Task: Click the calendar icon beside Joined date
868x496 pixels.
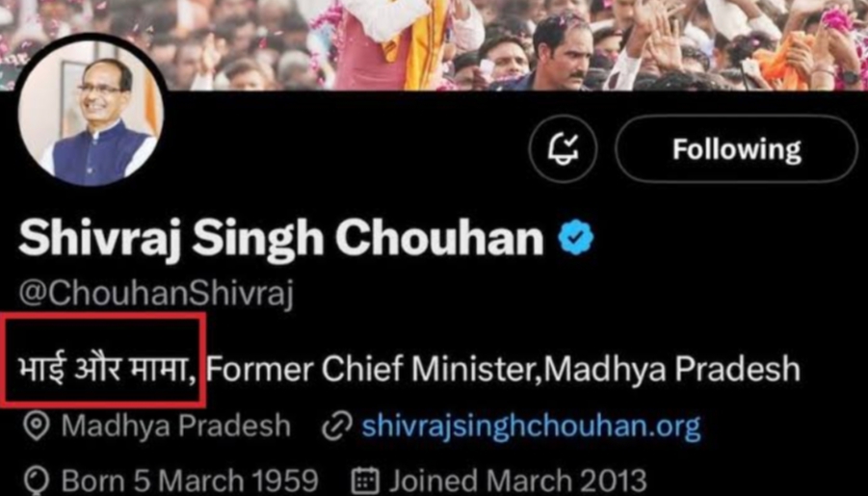Action: (x=365, y=480)
